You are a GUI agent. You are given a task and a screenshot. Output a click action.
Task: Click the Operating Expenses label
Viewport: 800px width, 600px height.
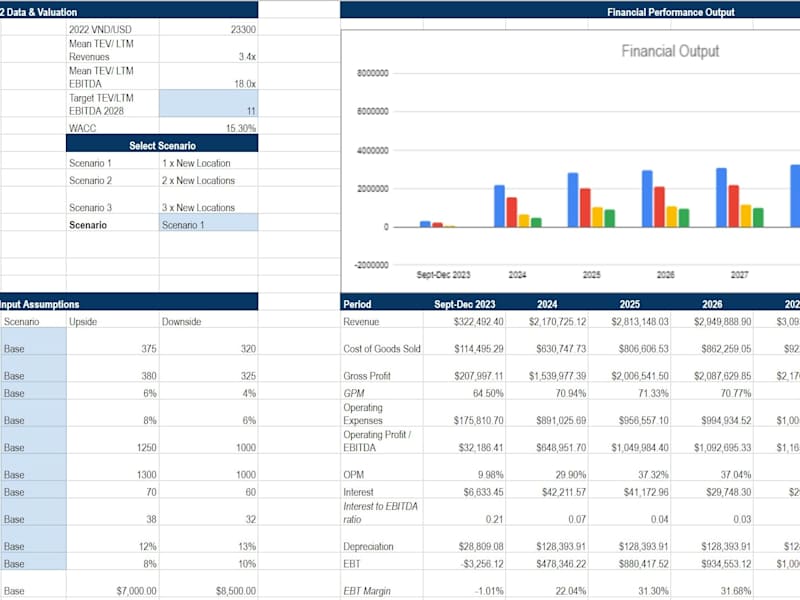point(363,414)
